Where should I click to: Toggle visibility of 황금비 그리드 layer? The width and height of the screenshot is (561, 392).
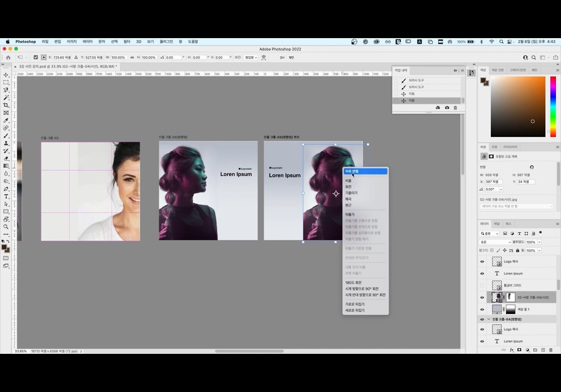pyautogui.click(x=482, y=285)
